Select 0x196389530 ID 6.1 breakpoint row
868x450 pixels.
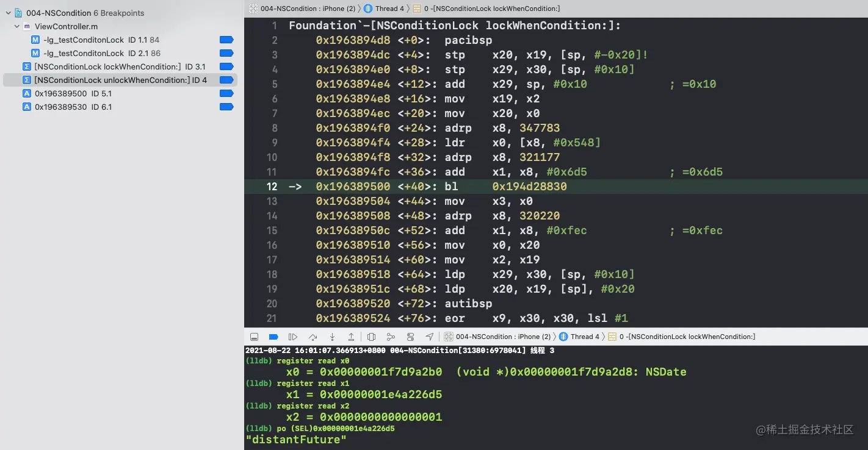120,107
